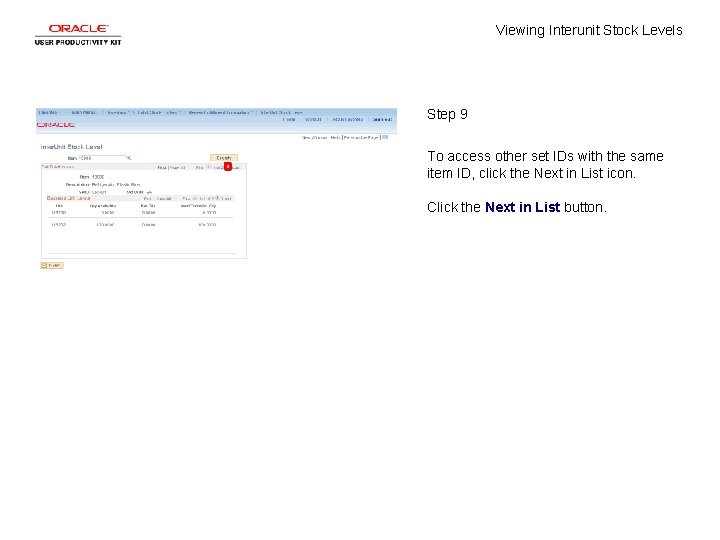720x540 pixels.
Task: Click the Notify button
Action: pyautogui.click(x=52, y=265)
